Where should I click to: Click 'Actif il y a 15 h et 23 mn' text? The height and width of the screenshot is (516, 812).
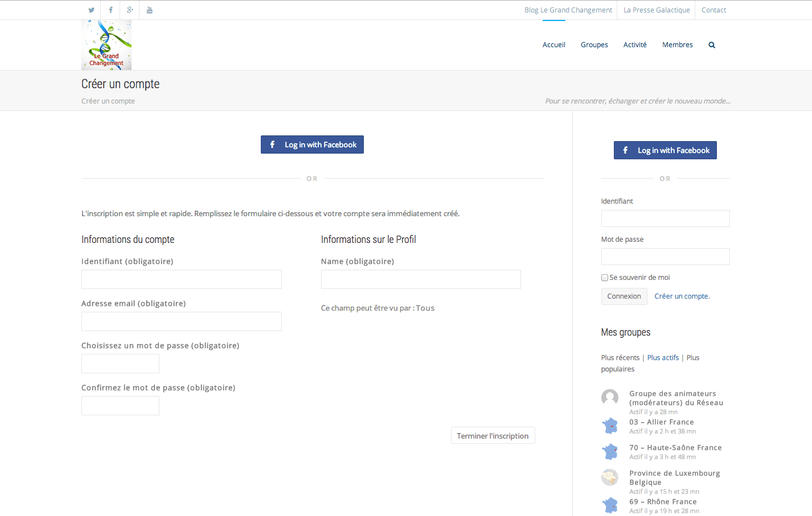pos(665,492)
